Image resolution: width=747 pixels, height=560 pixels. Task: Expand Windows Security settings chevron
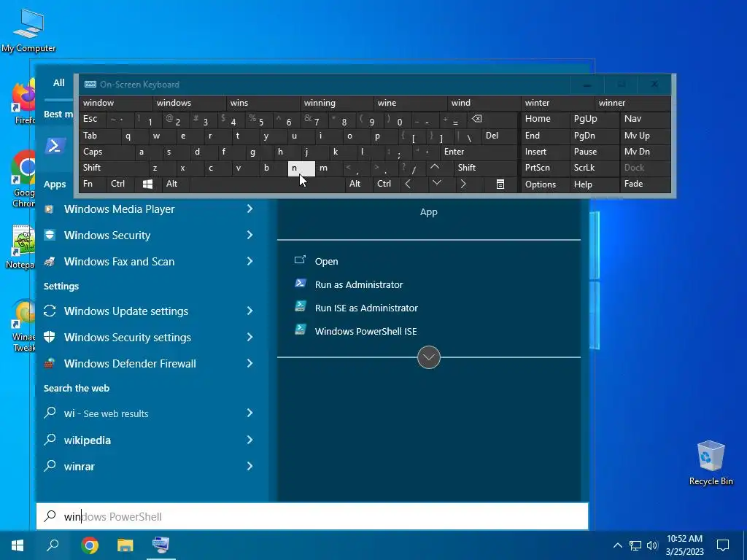tap(249, 337)
